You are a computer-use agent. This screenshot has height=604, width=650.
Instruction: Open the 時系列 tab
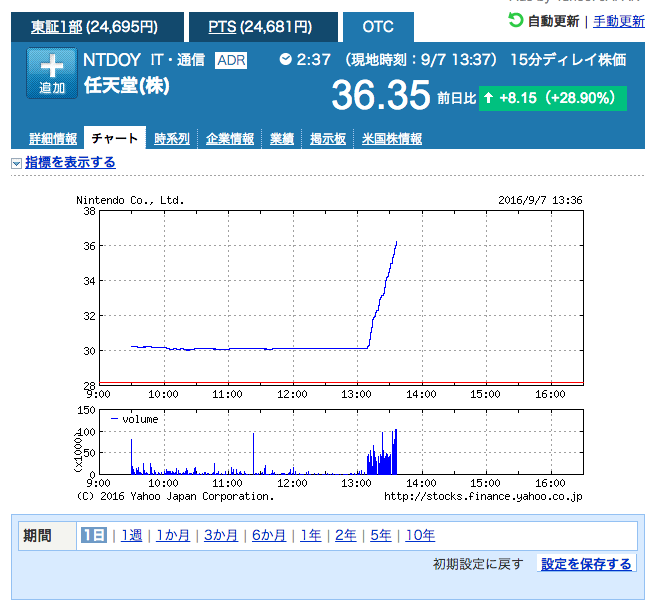pos(172,138)
